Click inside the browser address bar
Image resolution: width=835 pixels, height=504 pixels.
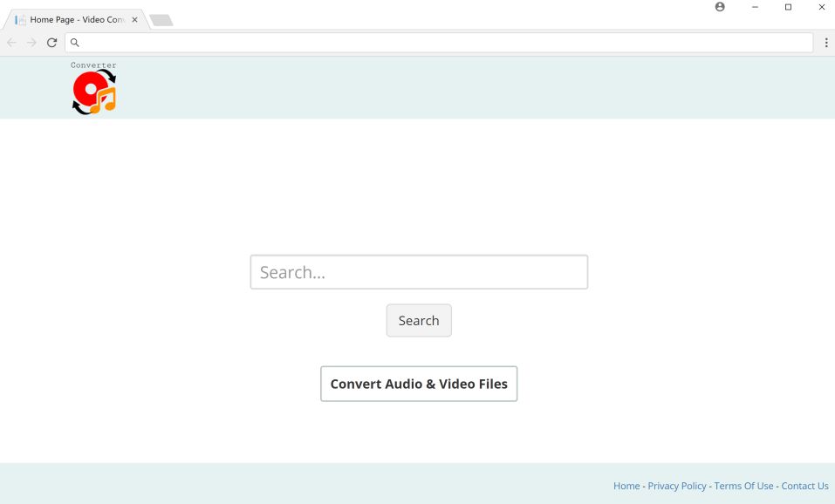tap(349, 42)
